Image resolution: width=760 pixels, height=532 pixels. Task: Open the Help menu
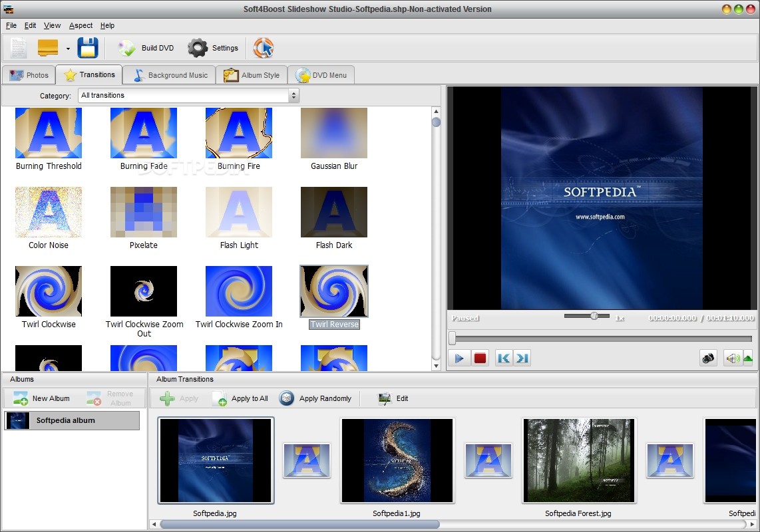107,26
